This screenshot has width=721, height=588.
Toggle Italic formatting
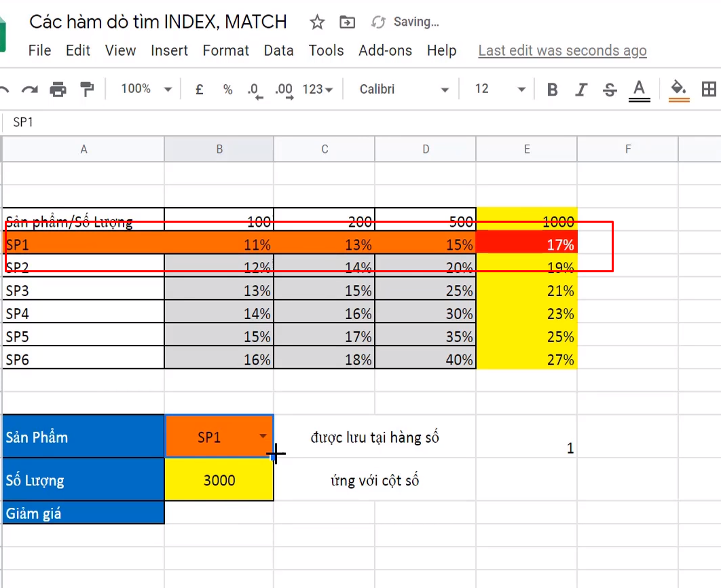pos(581,89)
